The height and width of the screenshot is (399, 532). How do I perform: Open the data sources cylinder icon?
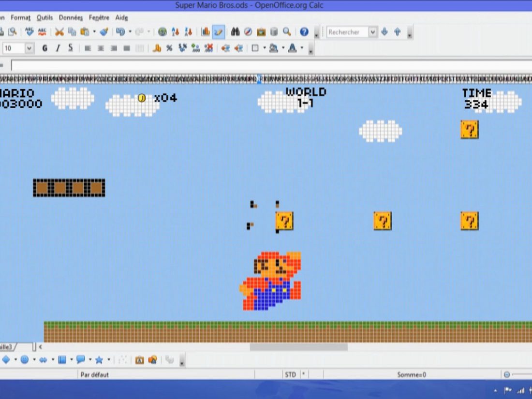274,32
